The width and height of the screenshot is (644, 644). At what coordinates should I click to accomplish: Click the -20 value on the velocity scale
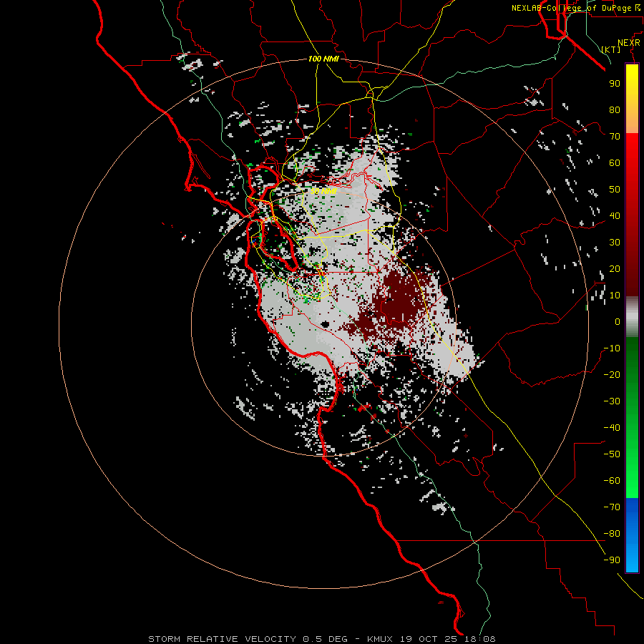point(612,375)
